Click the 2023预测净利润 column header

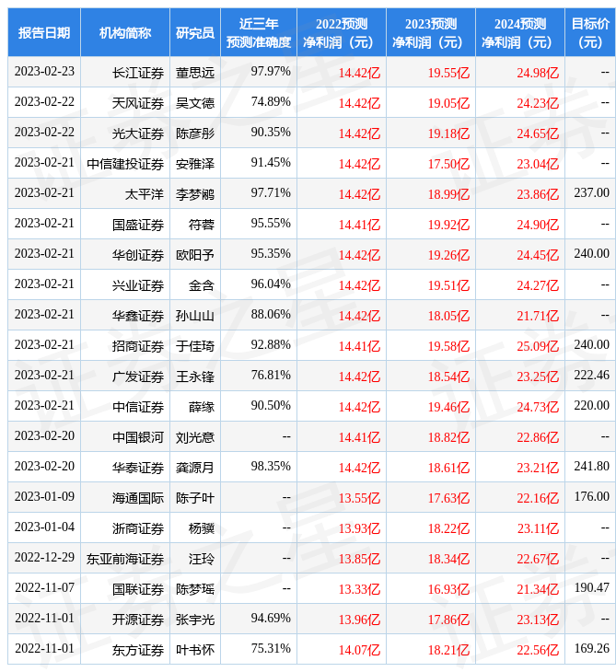pyautogui.click(x=430, y=33)
